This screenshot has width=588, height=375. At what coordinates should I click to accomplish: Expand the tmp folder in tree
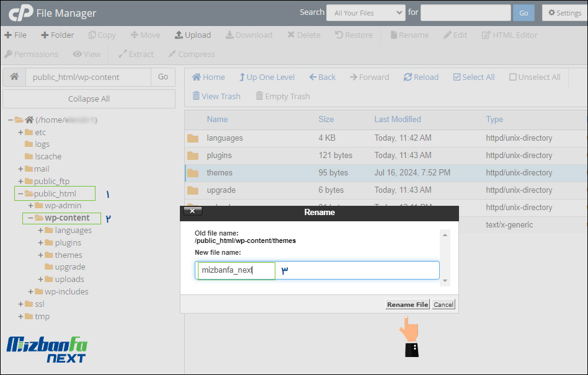pos(20,317)
